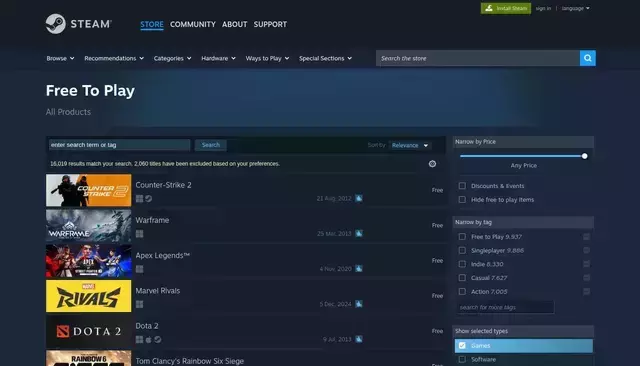Image resolution: width=640 pixels, height=366 pixels.
Task: Click the SteamOS icon under Counter-Strike 2
Action: coord(149,199)
